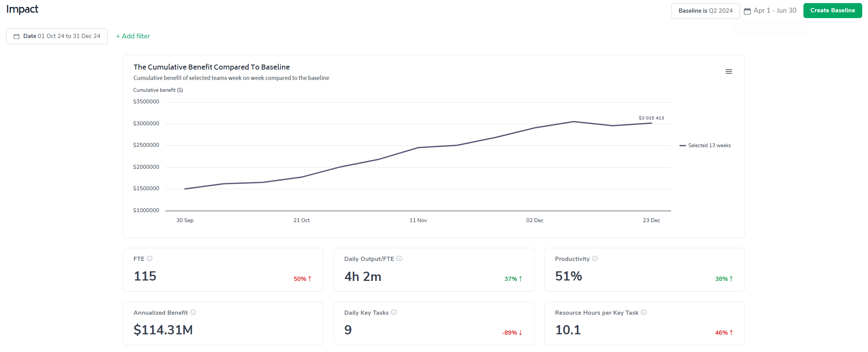Click the info icon next to FTE
This screenshot has width=868, height=352.
pyautogui.click(x=149, y=259)
